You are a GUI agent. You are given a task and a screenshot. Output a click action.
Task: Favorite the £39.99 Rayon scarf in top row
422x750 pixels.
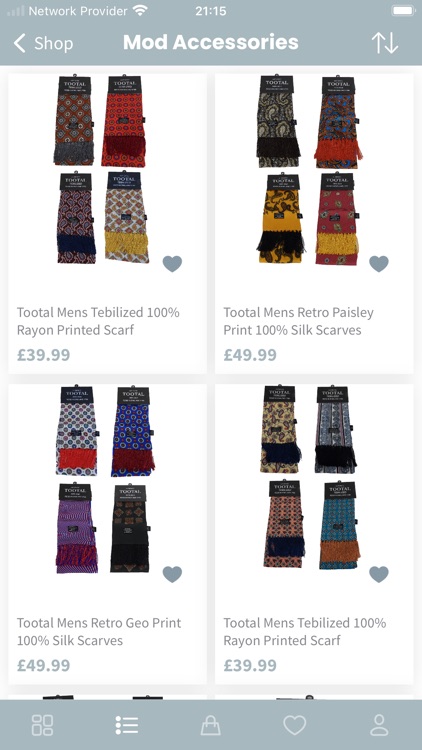coord(172,264)
